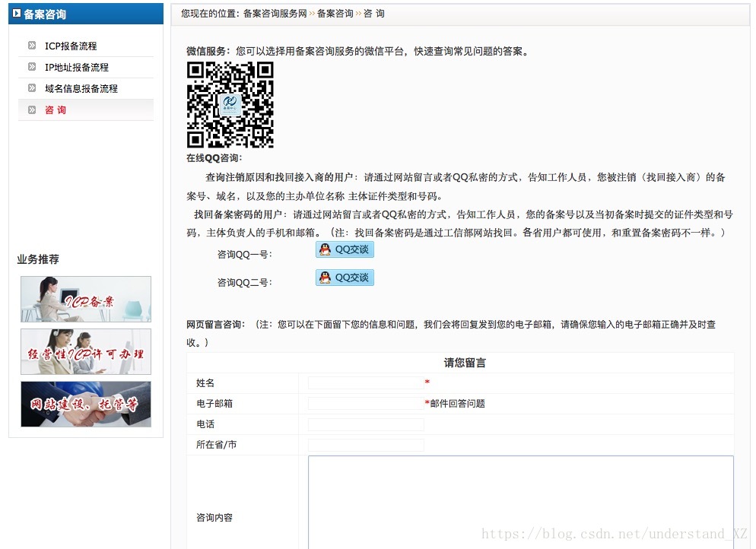Go to 备案咨询 in the breadcrumb

pos(335,14)
